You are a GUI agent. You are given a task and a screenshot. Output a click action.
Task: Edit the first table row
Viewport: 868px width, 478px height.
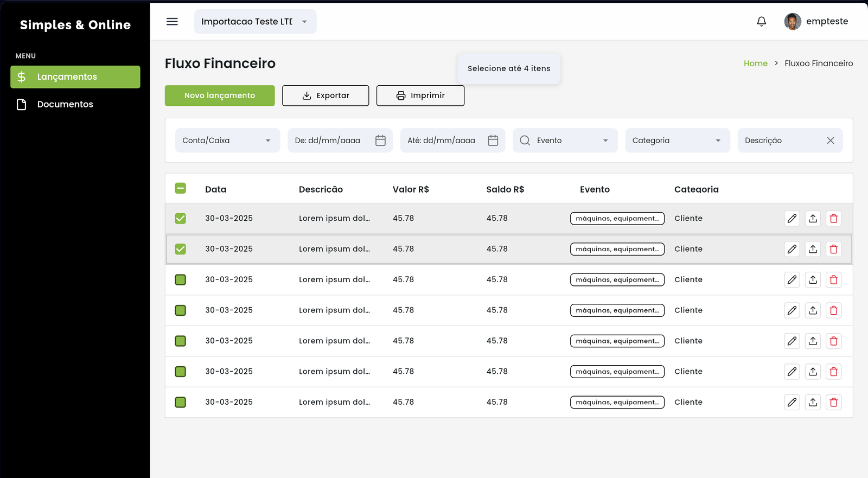point(792,219)
